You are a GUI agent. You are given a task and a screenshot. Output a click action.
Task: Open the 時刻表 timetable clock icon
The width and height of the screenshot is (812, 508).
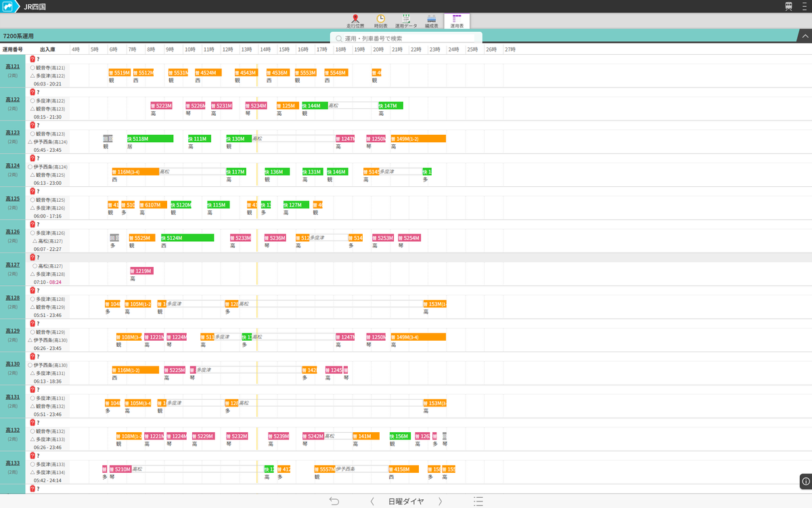pos(381,21)
